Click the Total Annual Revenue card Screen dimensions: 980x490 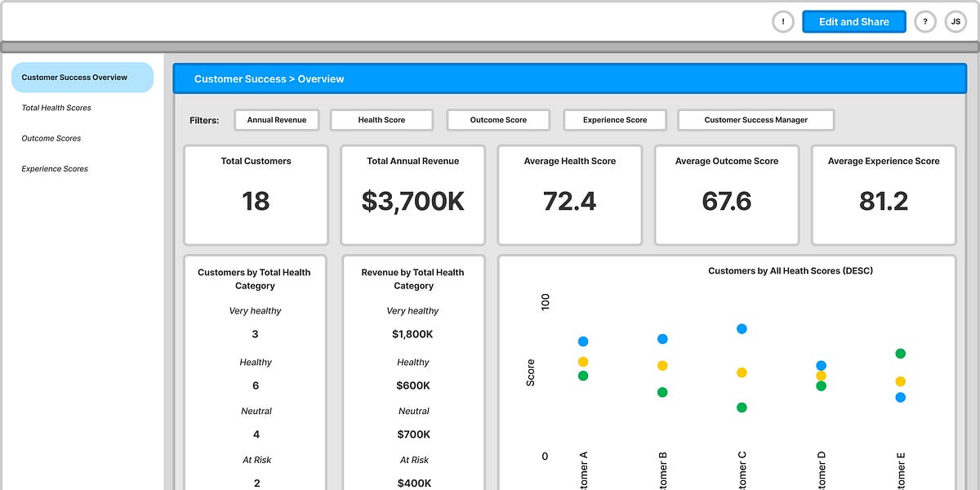[412, 195]
